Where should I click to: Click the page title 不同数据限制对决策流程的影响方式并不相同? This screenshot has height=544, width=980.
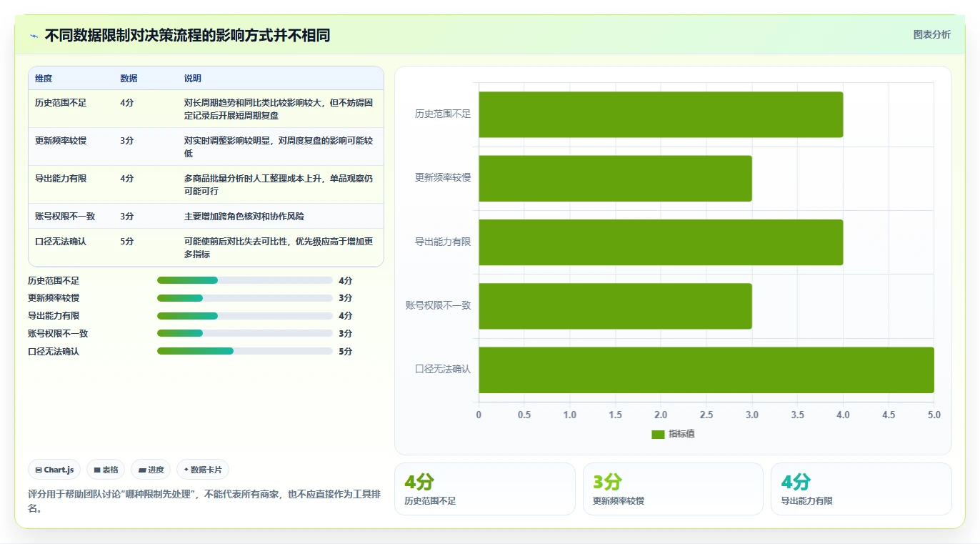187,36
